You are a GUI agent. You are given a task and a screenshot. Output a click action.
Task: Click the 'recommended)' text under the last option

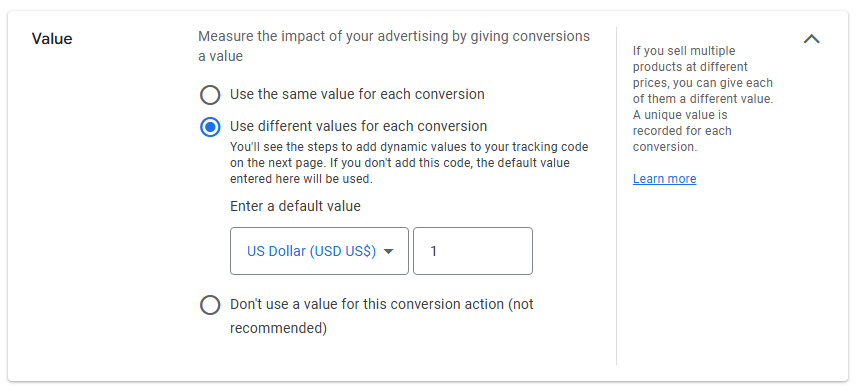point(278,329)
